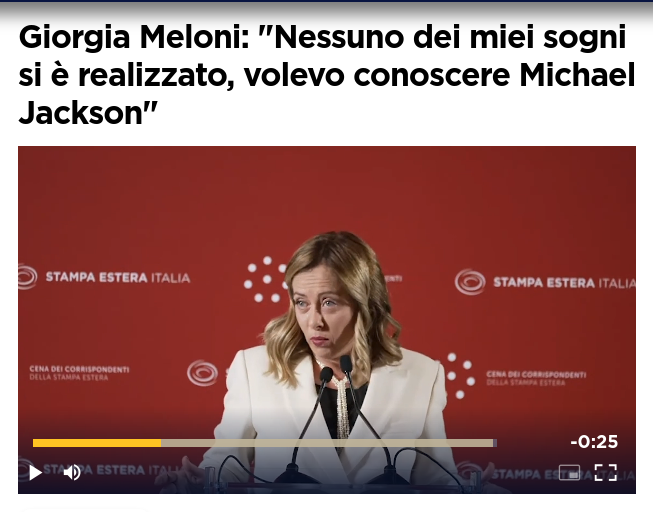The height and width of the screenshot is (512, 653).
Task: Click the right Cena dei Corrispondenti caption
Action: coord(536,378)
